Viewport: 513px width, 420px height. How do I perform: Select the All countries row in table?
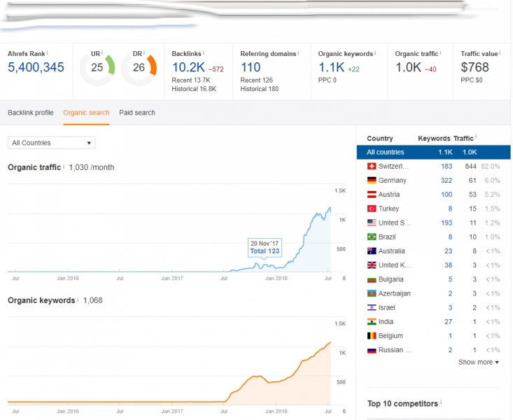pyautogui.click(x=428, y=152)
